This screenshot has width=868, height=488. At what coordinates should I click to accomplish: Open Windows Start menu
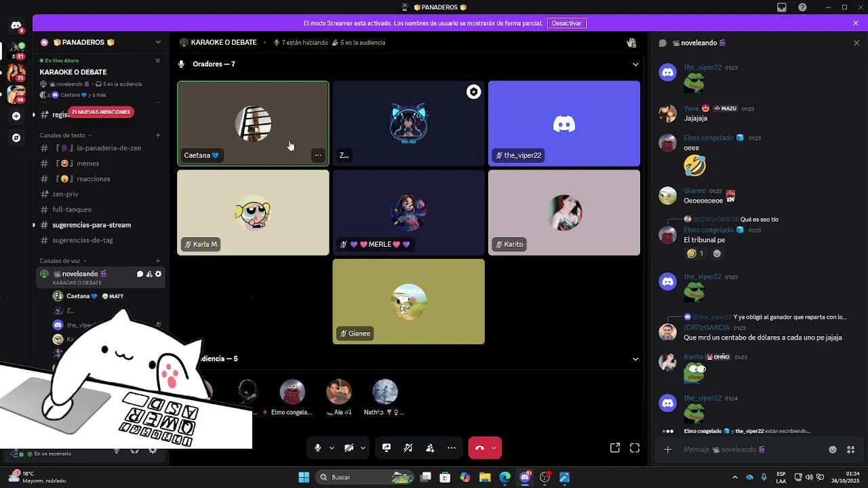(x=304, y=477)
